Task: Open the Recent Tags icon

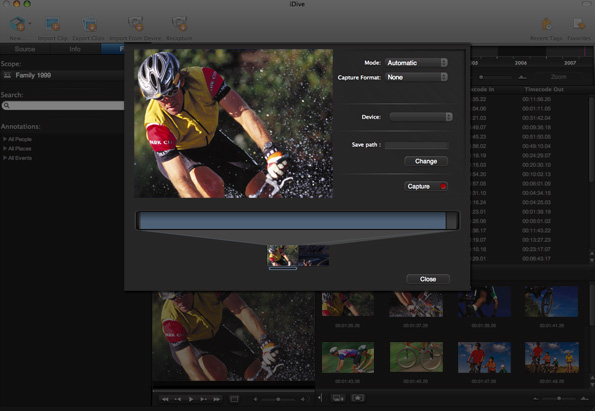Action: pyautogui.click(x=546, y=24)
